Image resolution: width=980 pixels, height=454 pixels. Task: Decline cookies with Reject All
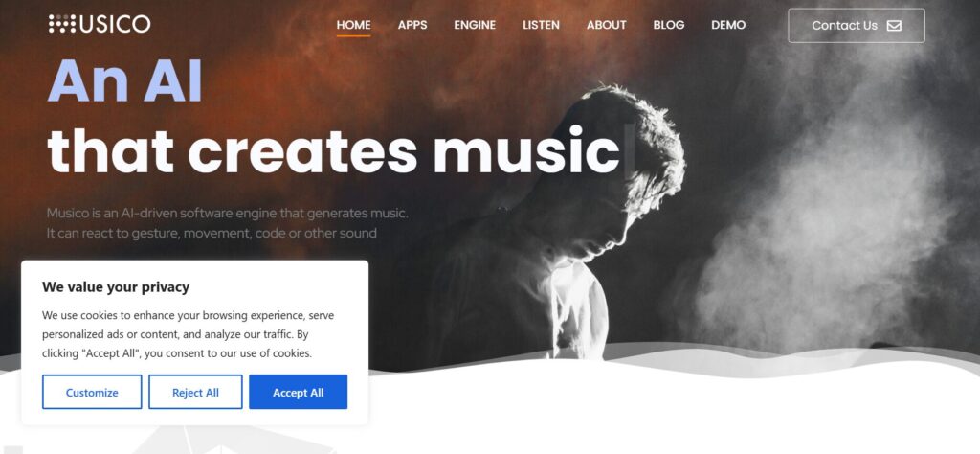coord(195,392)
